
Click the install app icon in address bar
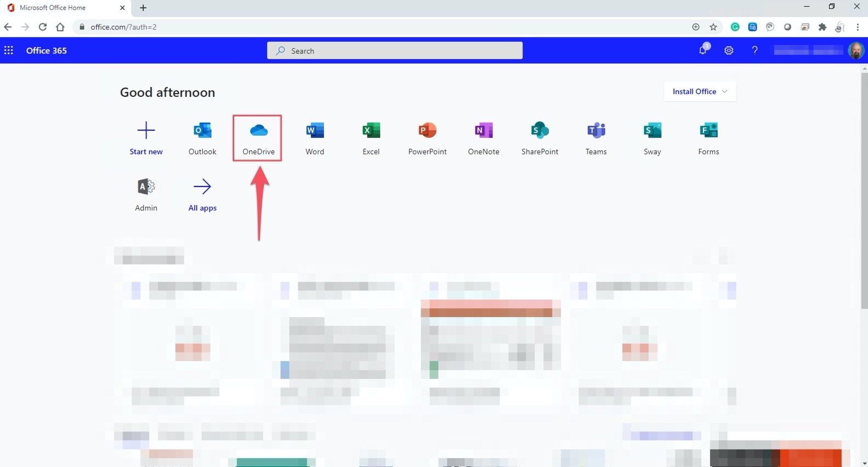click(695, 27)
